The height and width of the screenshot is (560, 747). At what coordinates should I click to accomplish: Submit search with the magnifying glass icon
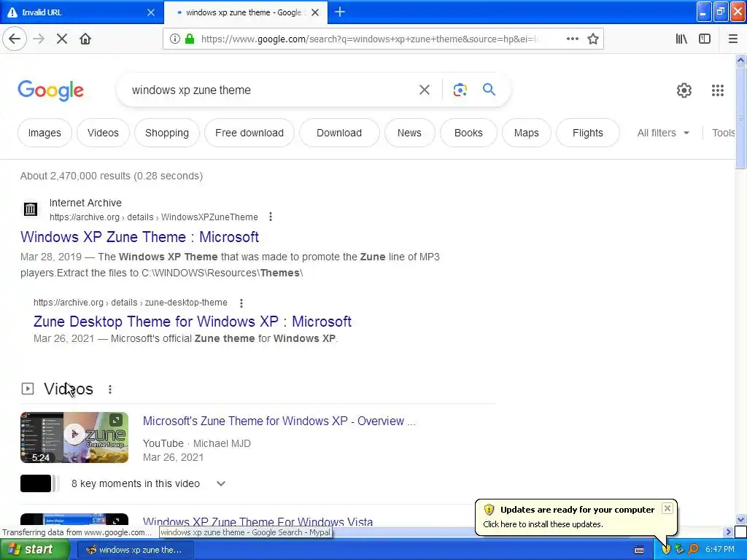coord(489,89)
